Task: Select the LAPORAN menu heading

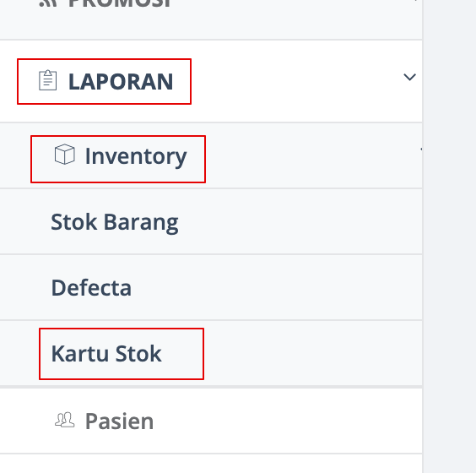Action: click(121, 81)
